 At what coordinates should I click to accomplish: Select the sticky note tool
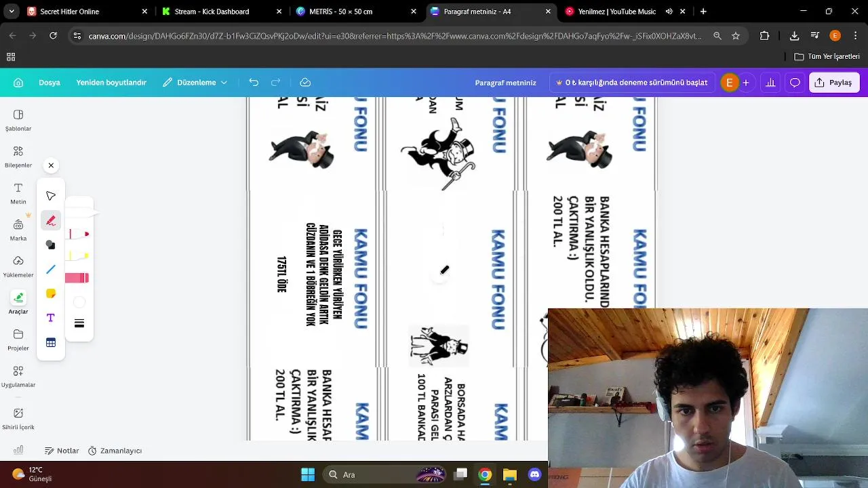pyautogui.click(x=51, y=293)
